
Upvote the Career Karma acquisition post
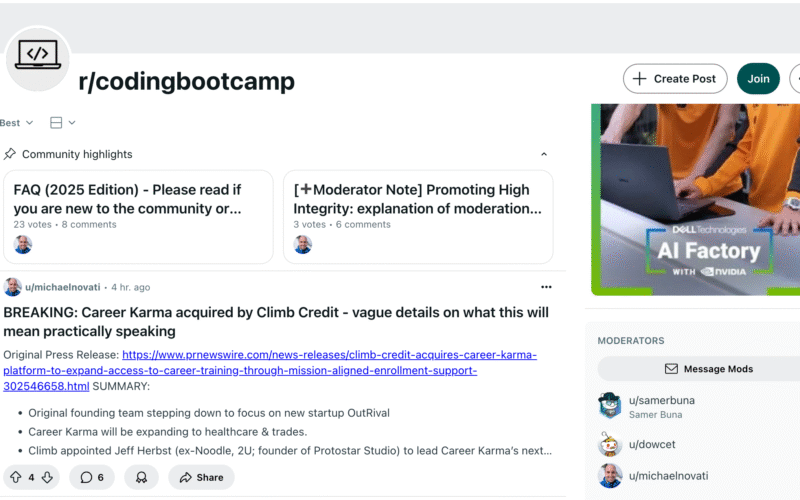point(15,477)
